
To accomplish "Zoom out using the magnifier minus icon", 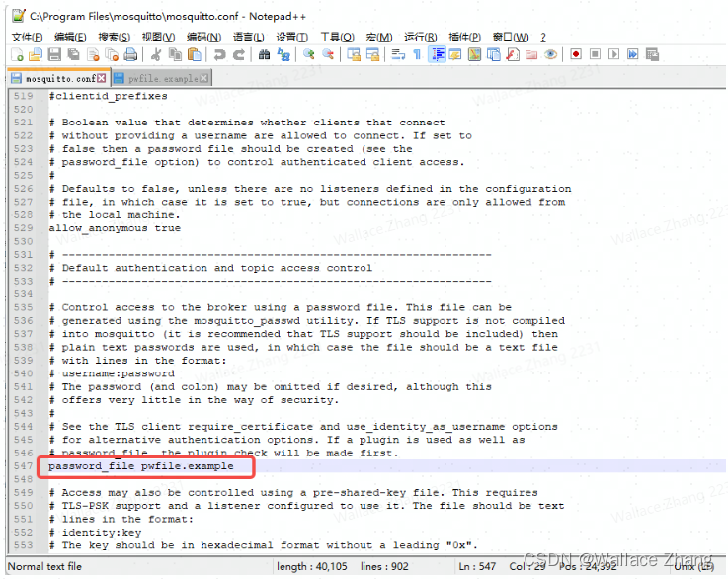I will (328, 54).
